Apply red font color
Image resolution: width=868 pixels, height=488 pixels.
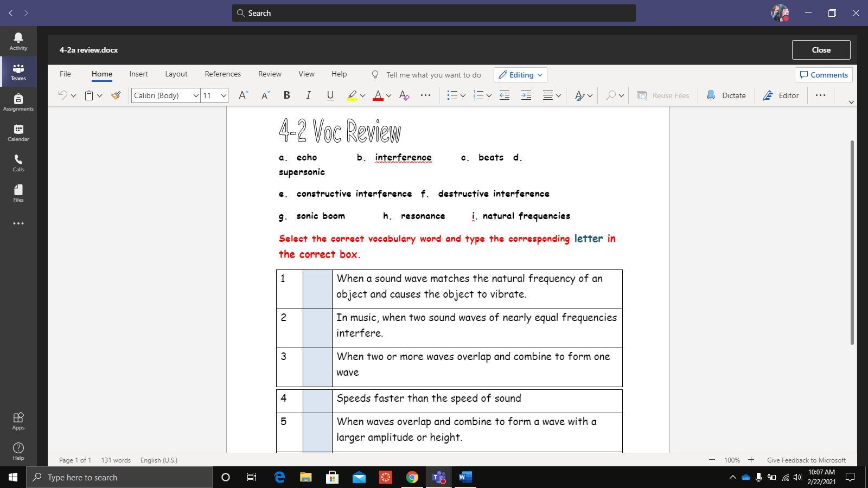click(x=378, y=95)
